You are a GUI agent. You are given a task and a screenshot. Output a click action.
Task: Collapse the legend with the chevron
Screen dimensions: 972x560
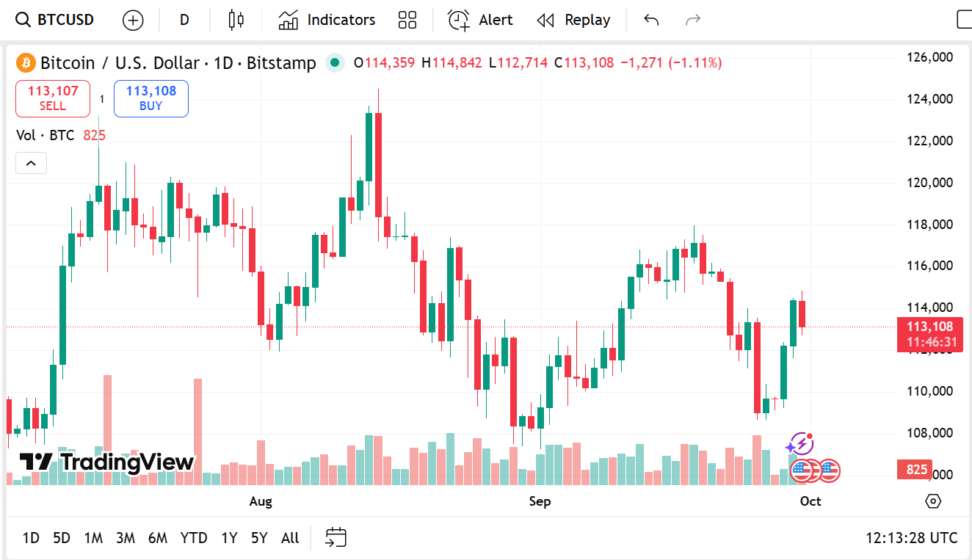31,163
